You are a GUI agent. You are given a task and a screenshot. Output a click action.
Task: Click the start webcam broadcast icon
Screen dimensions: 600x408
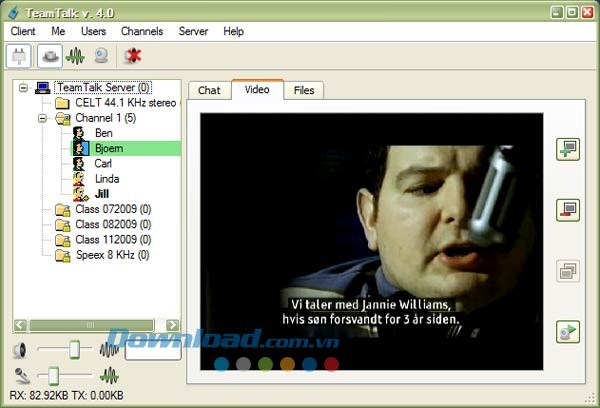569,333
